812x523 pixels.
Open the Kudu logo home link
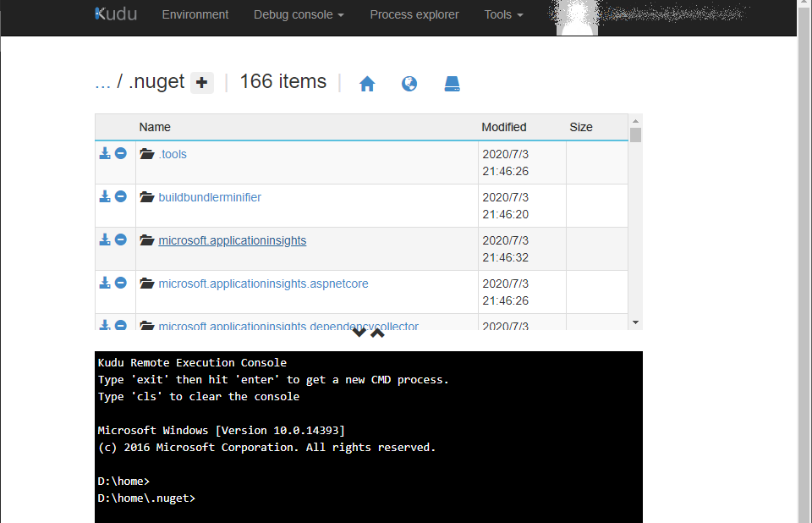[x=116, y=14]
